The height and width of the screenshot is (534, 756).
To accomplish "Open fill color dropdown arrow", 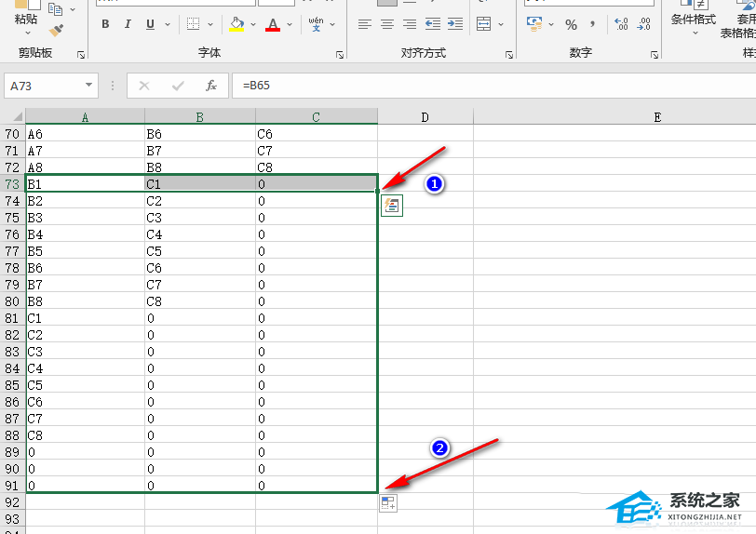I will pyautogui.click(x=253, y=24).
